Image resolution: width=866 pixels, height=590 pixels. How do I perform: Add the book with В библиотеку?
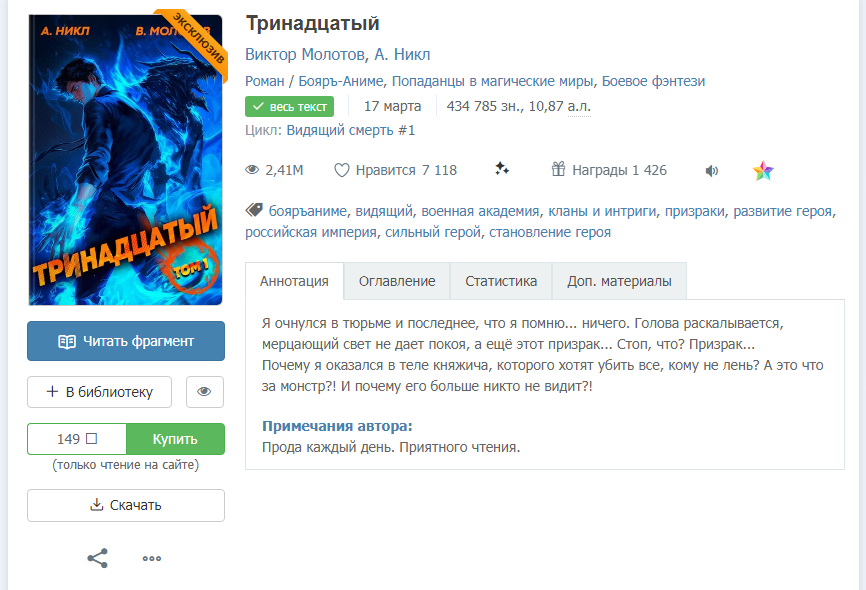pos(99,392)
